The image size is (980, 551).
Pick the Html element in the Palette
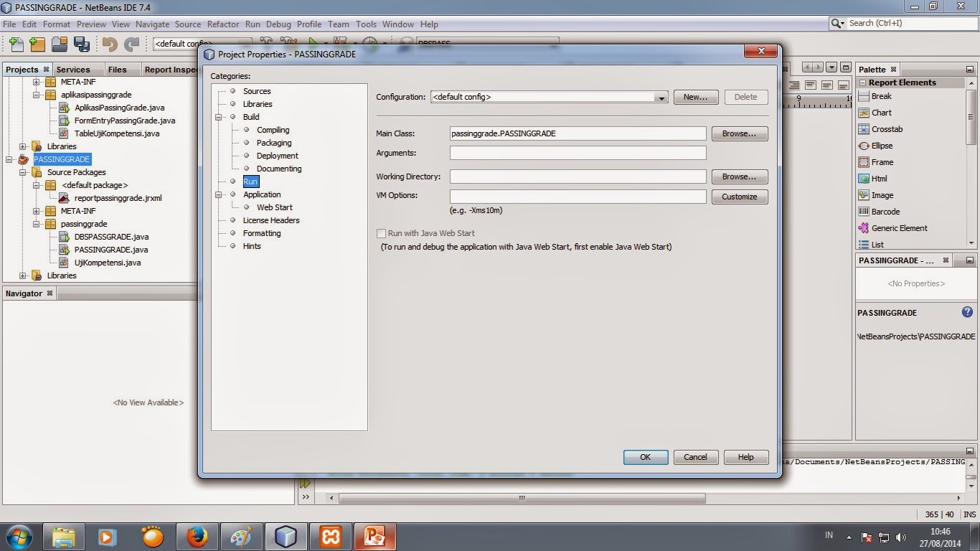pos(879,179)
